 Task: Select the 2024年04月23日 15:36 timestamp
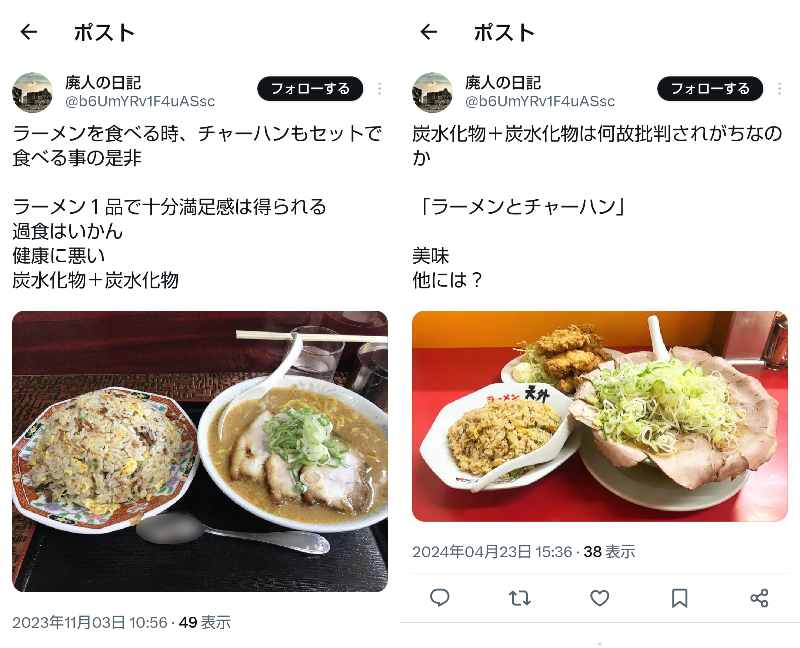coord(492,552)
